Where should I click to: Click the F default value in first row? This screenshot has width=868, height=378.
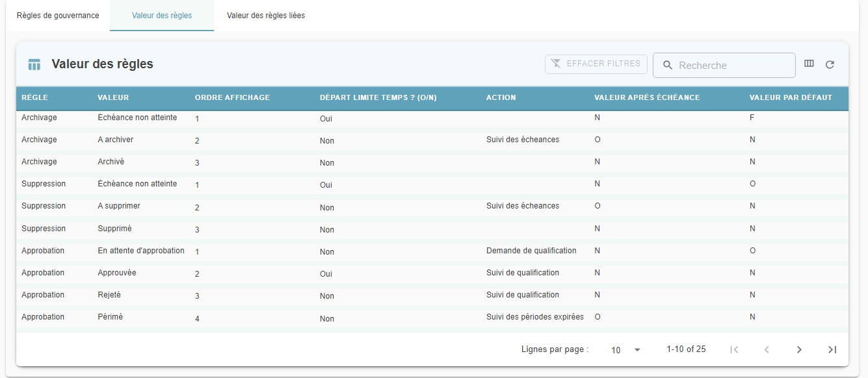coord(752,118)
